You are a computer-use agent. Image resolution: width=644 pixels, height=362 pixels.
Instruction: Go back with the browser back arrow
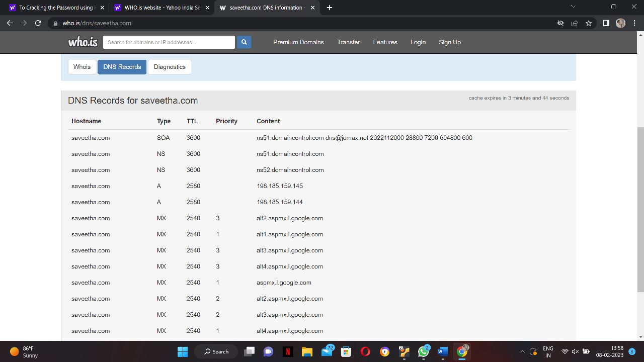tap(10, 23)
